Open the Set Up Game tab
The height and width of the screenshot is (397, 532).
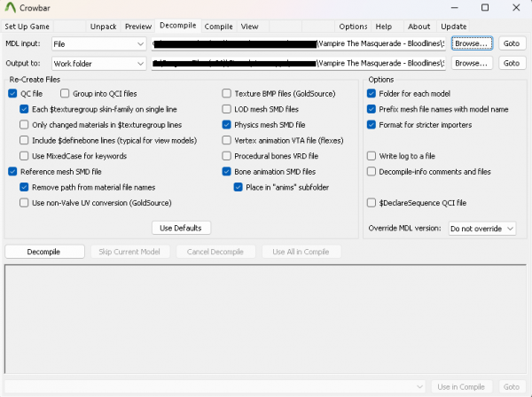pyautogui.click(x=28, y=27)
